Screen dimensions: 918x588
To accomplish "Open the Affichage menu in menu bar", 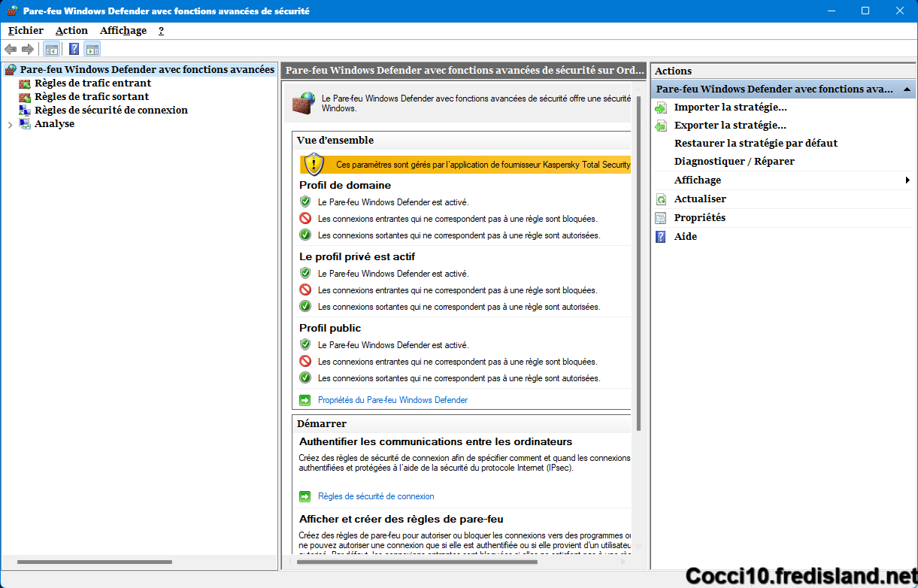I will click(123, 31).
